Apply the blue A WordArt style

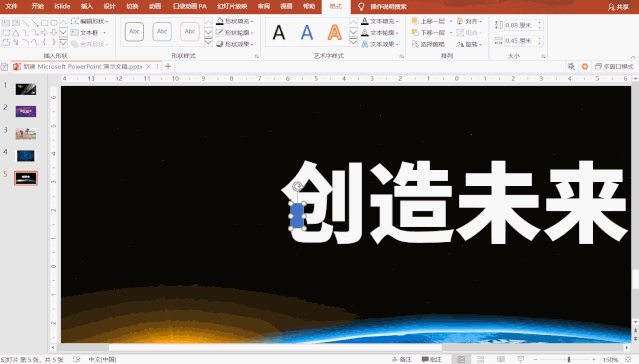[x=307, y=32]
